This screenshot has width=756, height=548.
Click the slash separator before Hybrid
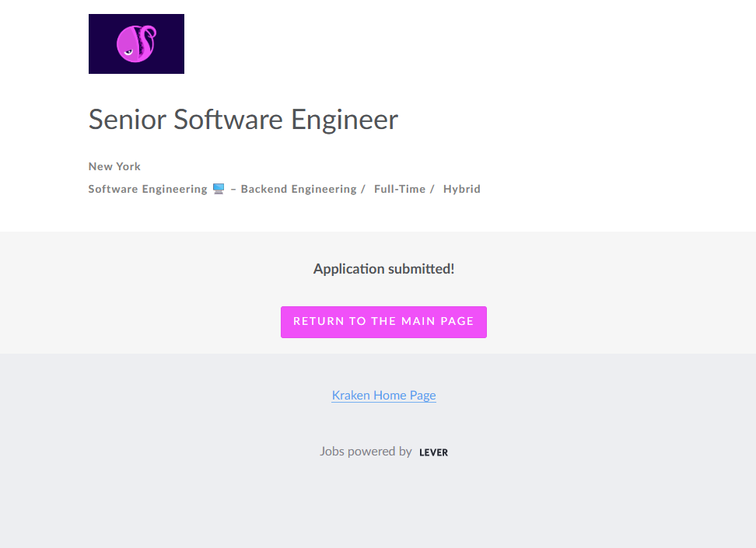(432, 189)
